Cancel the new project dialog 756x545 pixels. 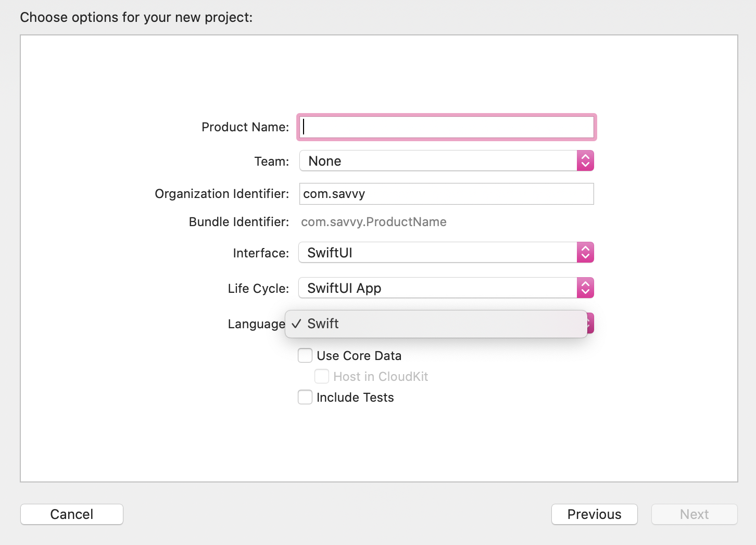pos(72,514)
